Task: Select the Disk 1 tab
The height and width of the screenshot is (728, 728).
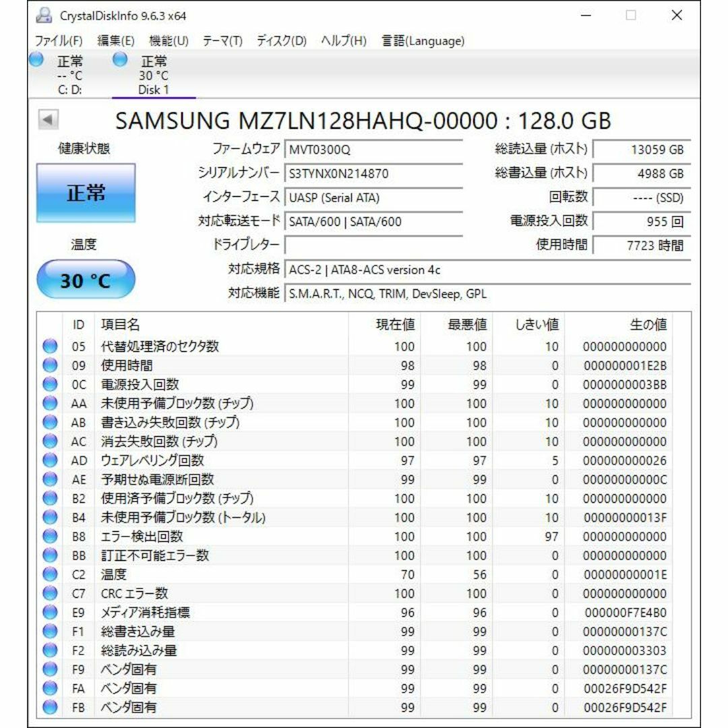Action: (154, 75)
